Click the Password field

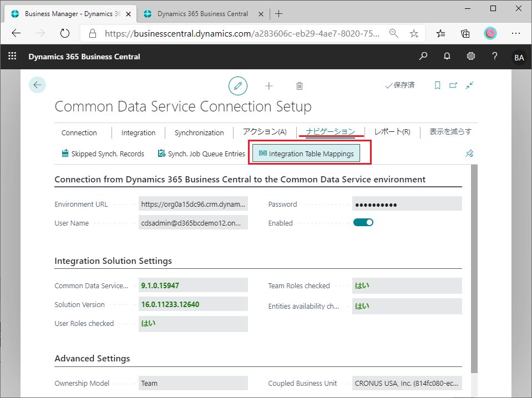coord(407,204)
